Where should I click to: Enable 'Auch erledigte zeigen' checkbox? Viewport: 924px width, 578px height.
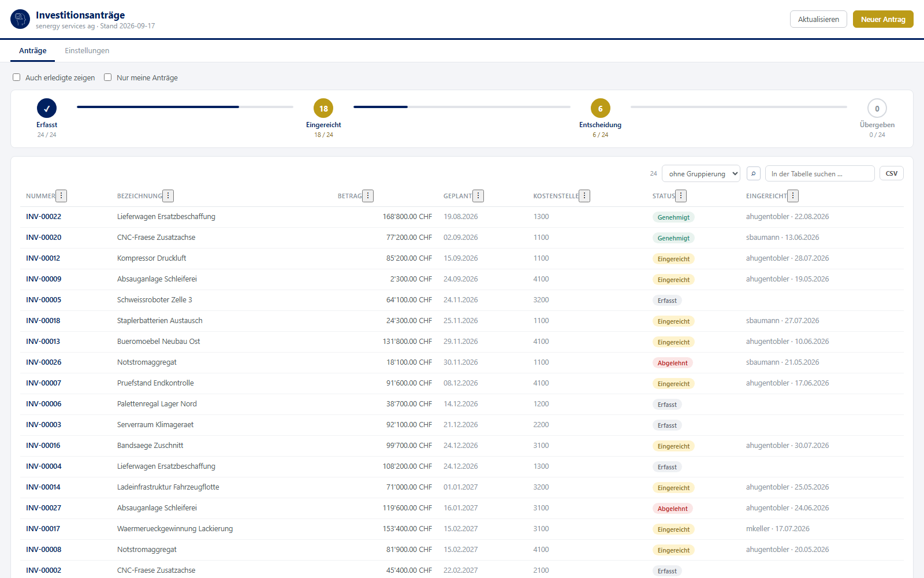(17, 77)
